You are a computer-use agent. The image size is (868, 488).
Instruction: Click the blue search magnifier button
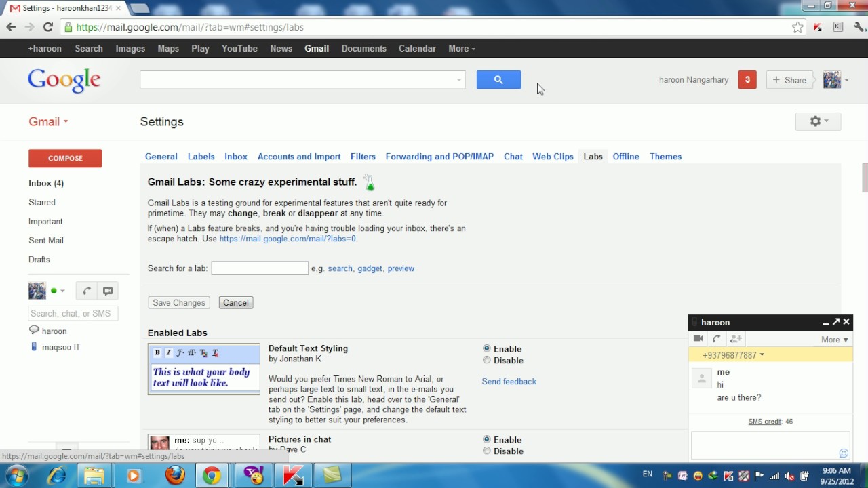[x=498, y=80]
